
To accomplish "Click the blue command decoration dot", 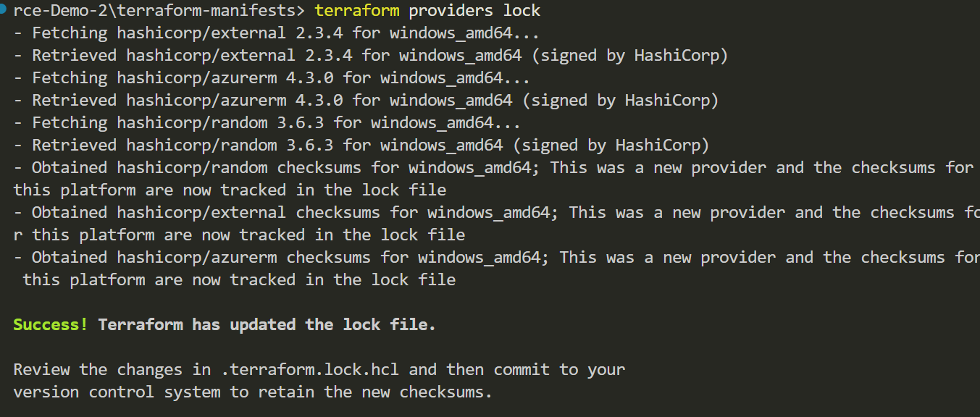I will point(3,8).
